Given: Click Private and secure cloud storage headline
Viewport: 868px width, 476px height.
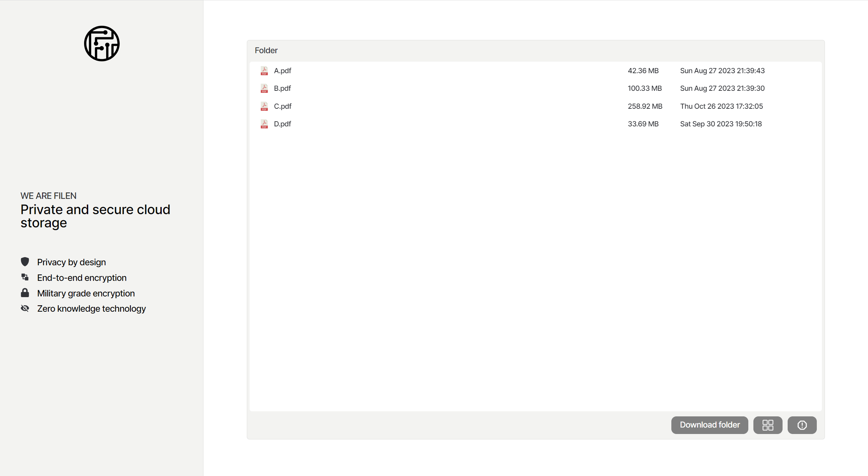Looking at the screenshot, I should 95,216.
